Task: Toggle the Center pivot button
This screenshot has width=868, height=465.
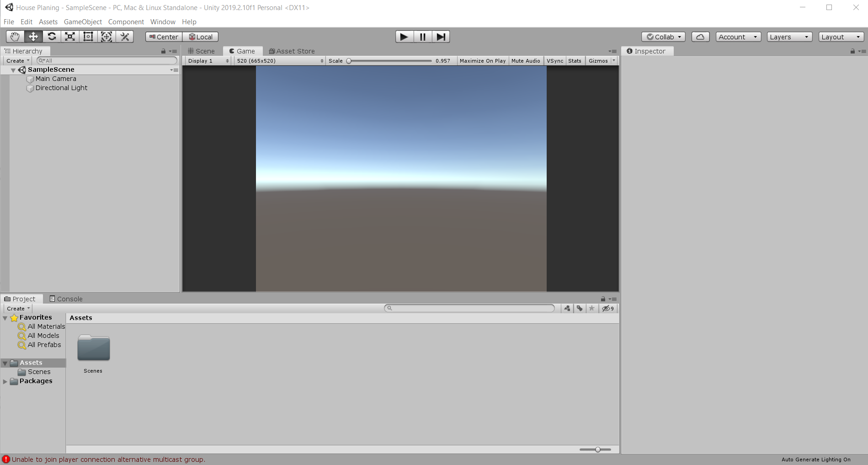Action: click(164, 37)
